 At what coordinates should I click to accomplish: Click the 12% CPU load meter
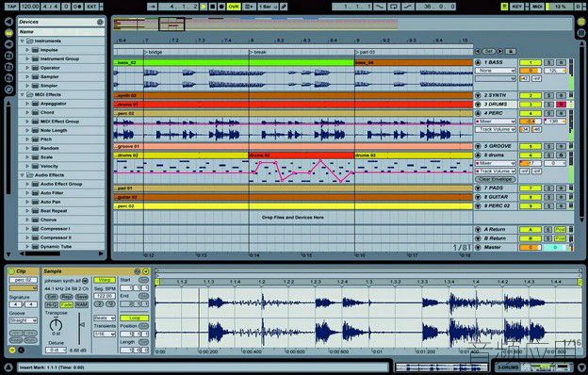pos(560,7)
